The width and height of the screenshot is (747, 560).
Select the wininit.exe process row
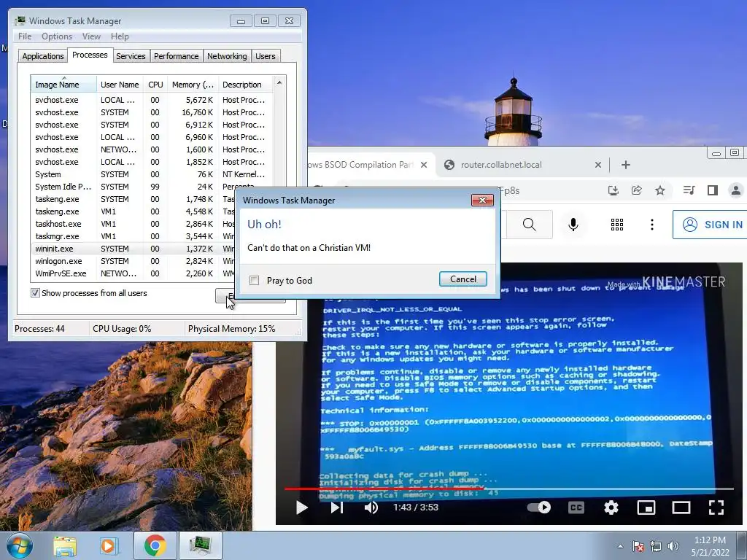(x=134, y=249)
